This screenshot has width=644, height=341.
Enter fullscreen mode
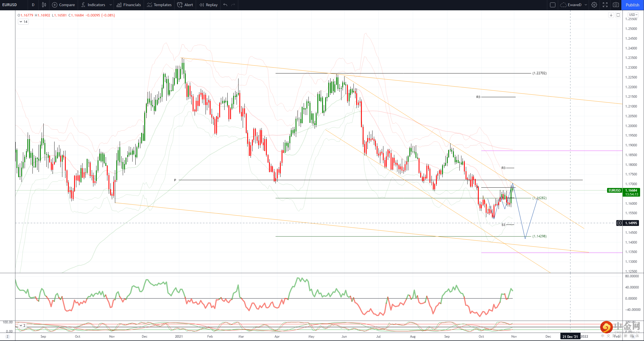tap(605, 5)
